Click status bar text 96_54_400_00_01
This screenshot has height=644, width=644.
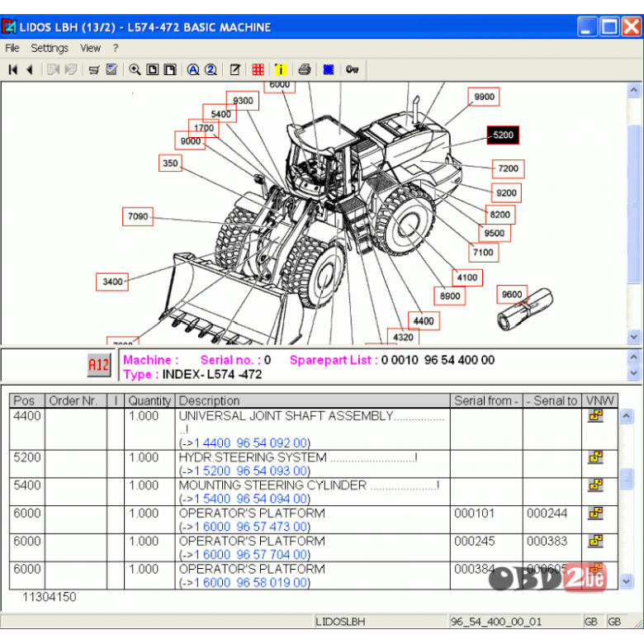pos(495,622)
